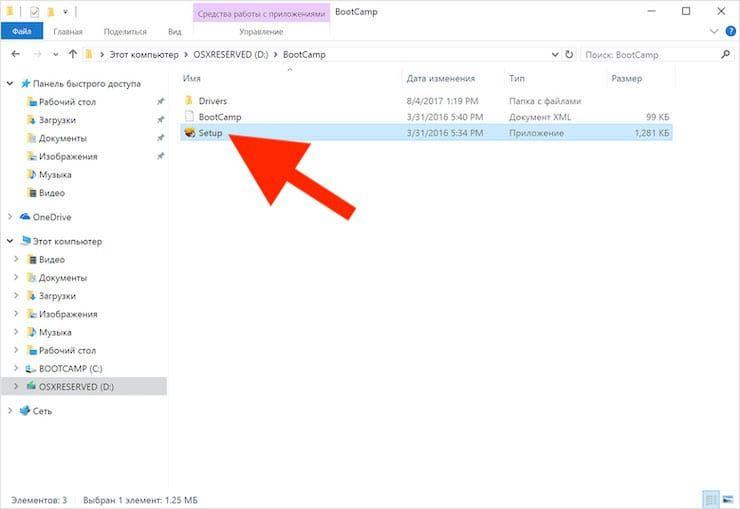The image size is (740, 509).
Task: Go up one folder level
Action: (x=72, y=54)
